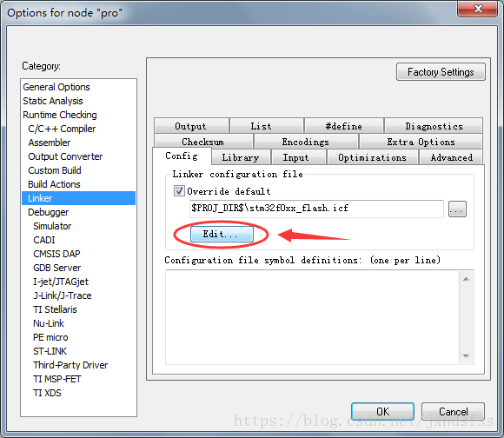Select the Library tab
This screenshot has width=504, height=438.
pyautogui.click(x=241, y=157)
